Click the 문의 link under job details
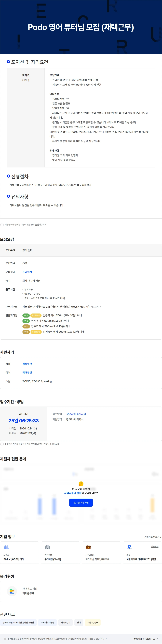 [37, 224]
